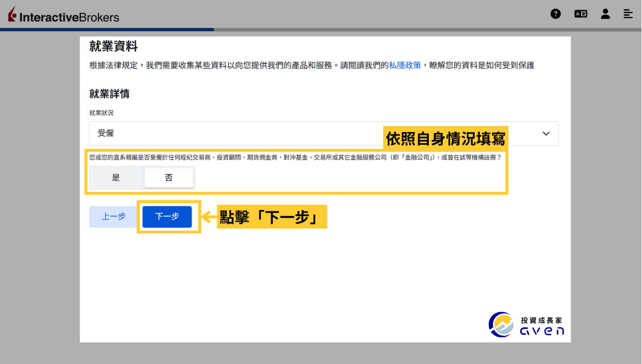Open the help question mark icon
Image resolution: width=642 pixels, height=364 pixels.
coord(556,14)
